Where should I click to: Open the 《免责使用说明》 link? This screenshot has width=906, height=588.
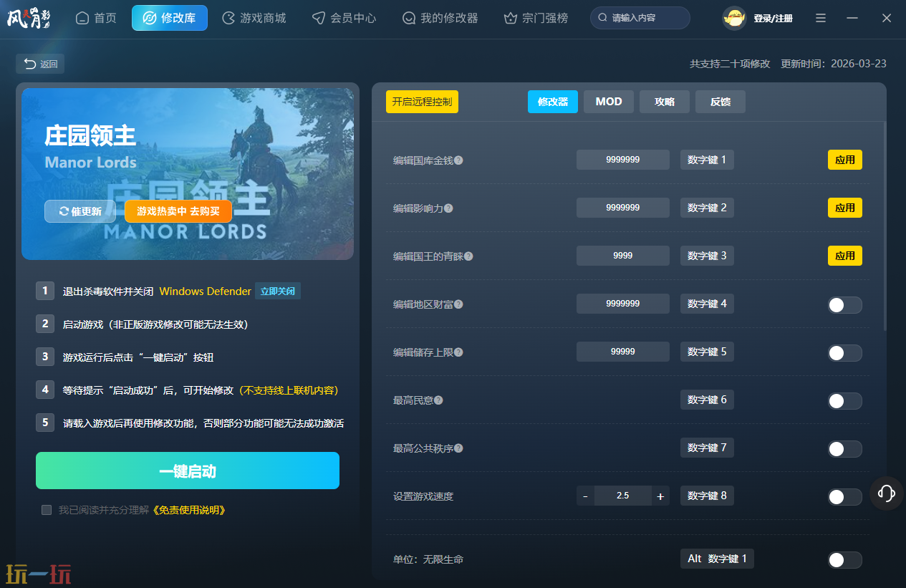(190, 510)
